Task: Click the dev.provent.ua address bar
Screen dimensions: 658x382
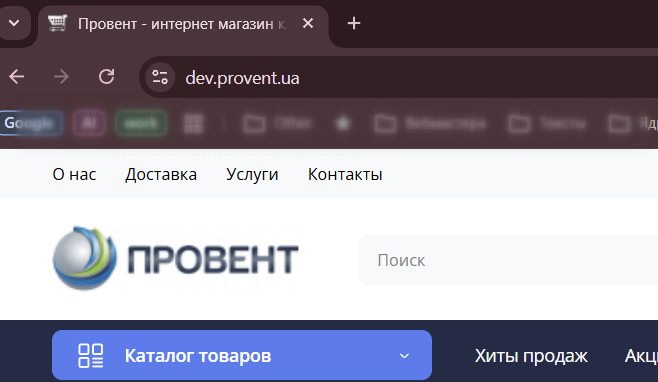Action: click(242, 78)
